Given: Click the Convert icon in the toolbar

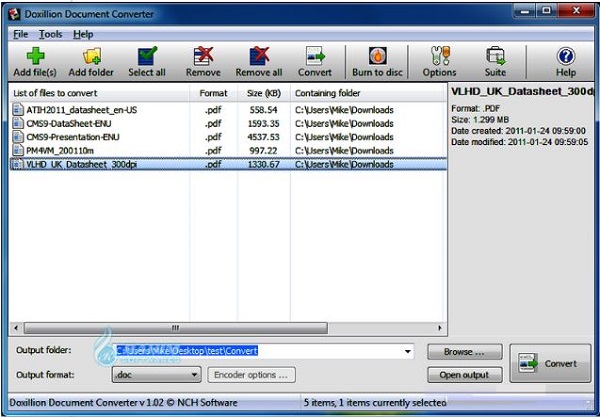Looking at the screenshot, I should pos(315,56).
